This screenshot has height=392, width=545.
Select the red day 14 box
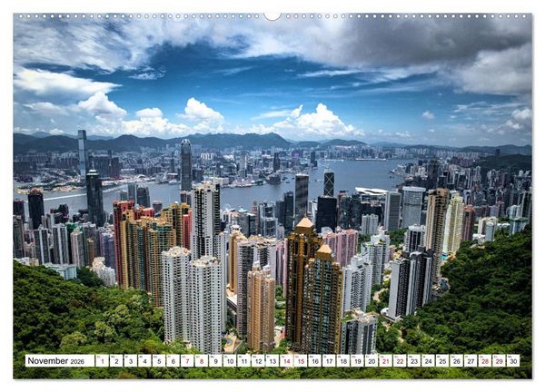(286, 361)
